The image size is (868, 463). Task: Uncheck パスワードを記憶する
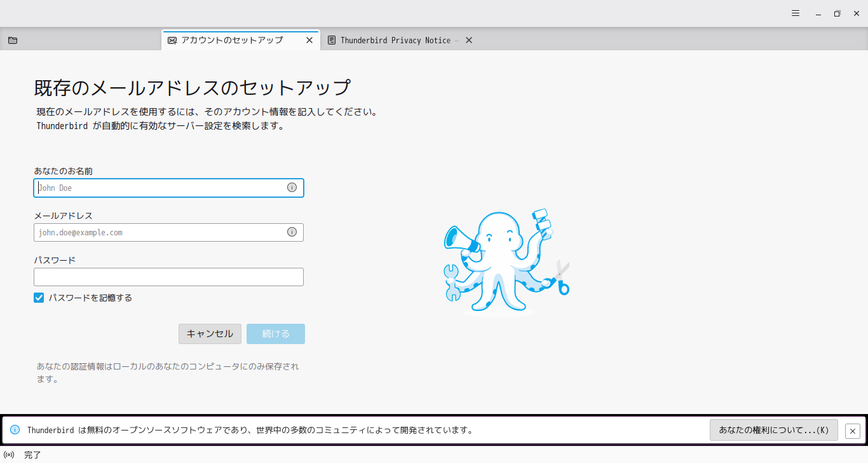(39, 297)
